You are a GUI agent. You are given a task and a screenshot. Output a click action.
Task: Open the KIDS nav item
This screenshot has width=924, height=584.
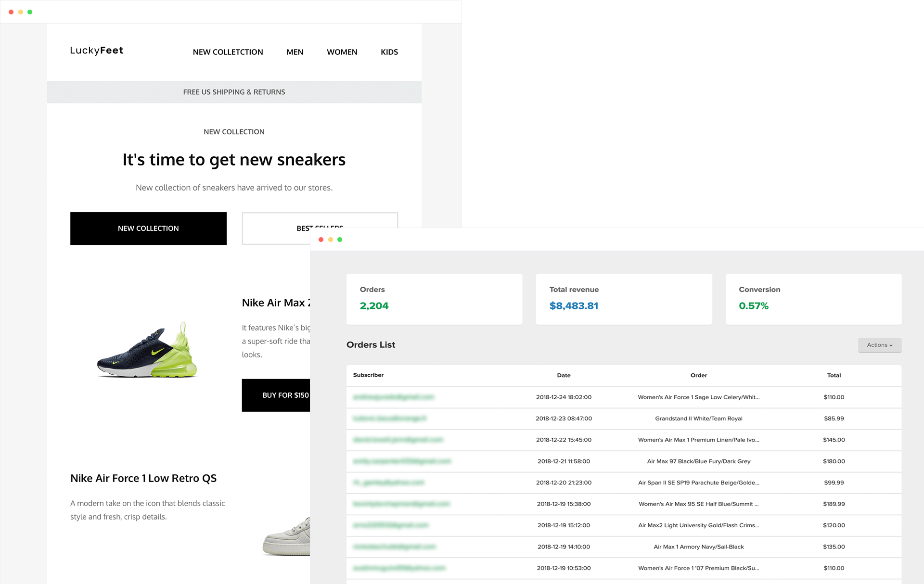coord(389,52)
